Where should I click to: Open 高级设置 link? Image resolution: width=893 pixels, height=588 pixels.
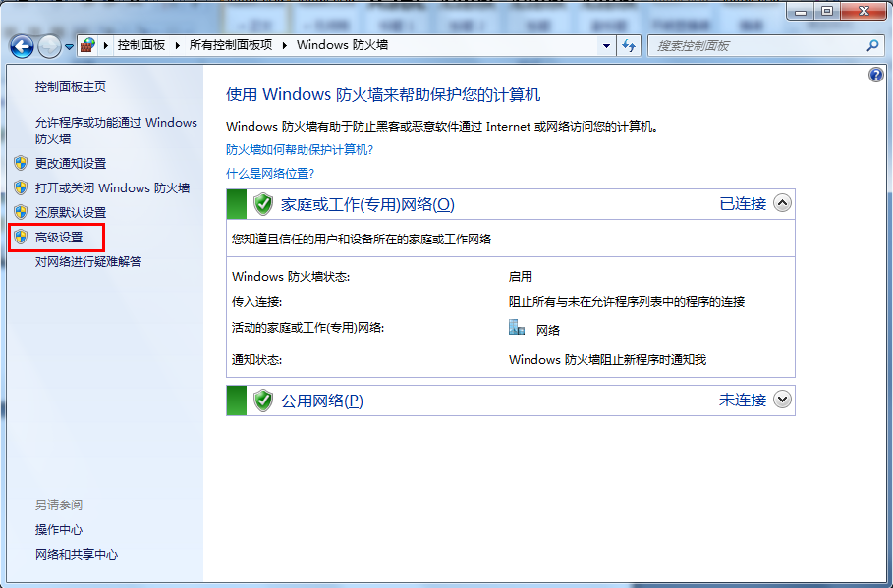point(59,237)
